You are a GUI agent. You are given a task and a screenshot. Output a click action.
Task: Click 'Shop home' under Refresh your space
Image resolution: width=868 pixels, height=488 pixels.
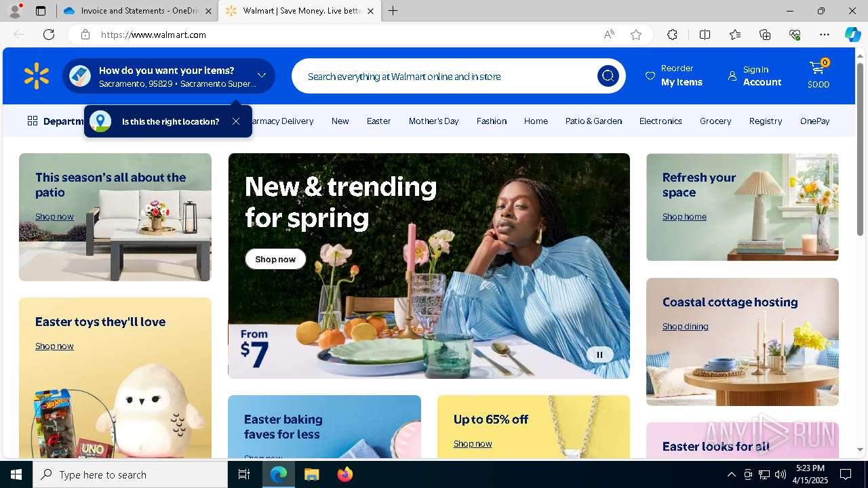[684, 217]
